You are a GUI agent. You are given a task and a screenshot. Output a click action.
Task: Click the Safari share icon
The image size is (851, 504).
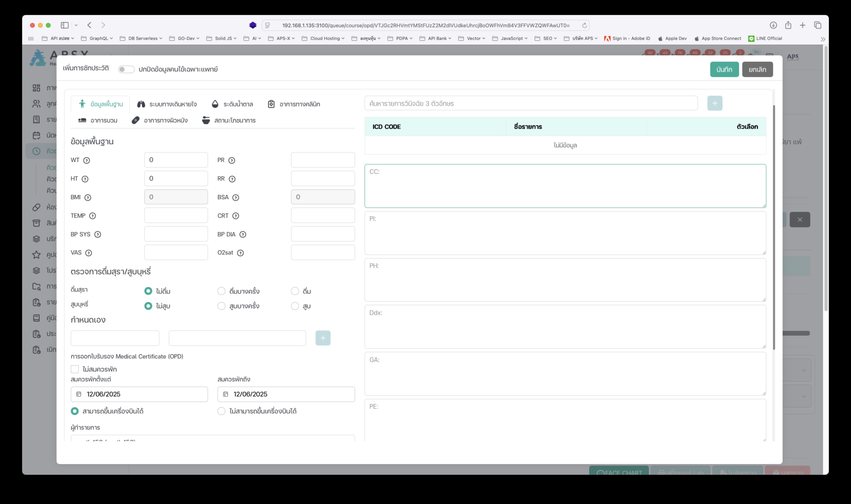tap(788, 25)
